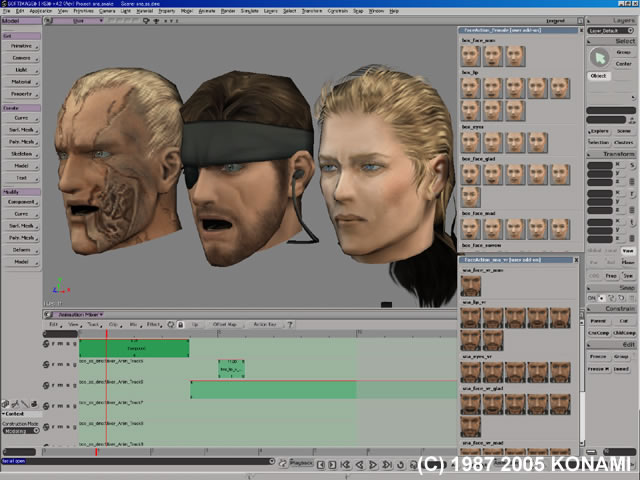Click the dark green Compound clip on first track
The width and height of the screenshot is (640, 480).
[134, 348]
